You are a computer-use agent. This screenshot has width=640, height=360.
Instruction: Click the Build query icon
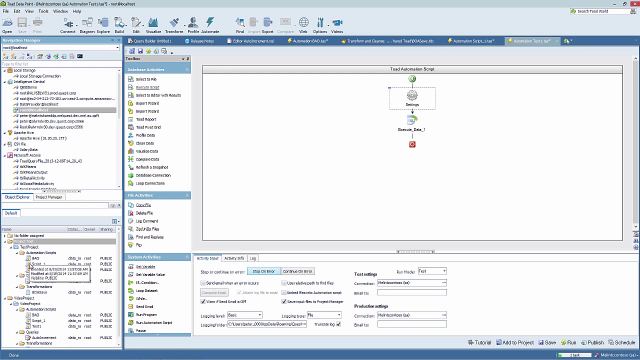coord(119,25)
